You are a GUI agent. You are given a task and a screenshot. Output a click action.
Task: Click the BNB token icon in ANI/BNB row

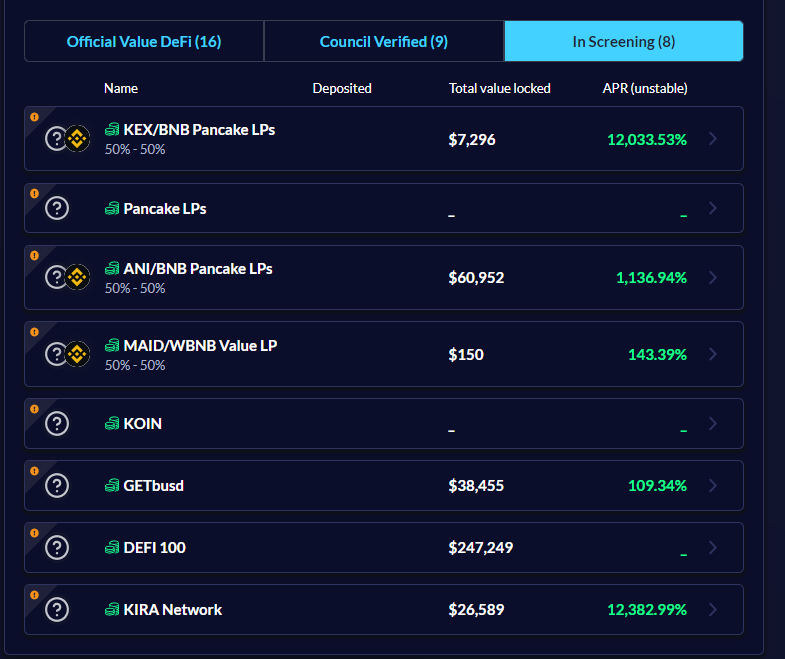78,277
